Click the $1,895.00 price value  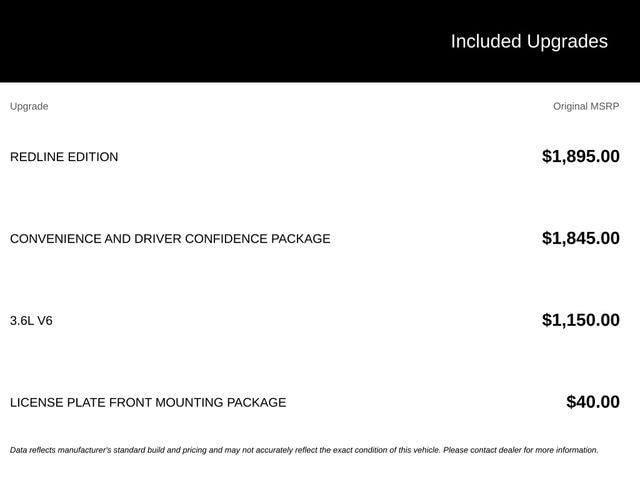coord(580,157)
